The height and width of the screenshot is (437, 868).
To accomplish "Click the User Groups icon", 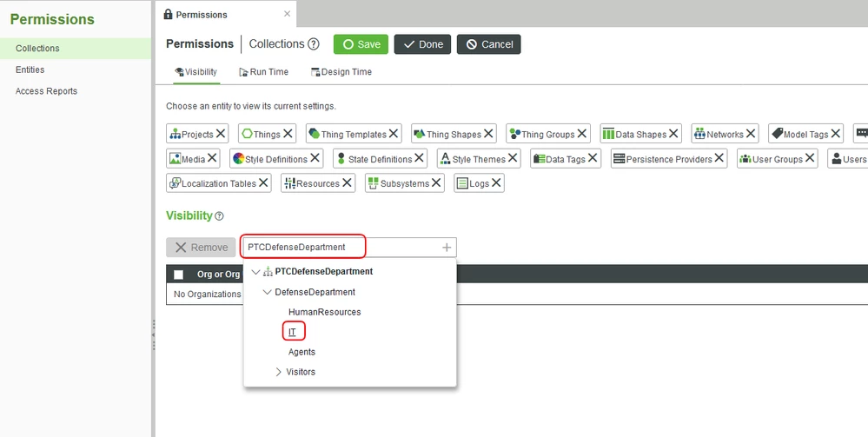I will point(745,159).
